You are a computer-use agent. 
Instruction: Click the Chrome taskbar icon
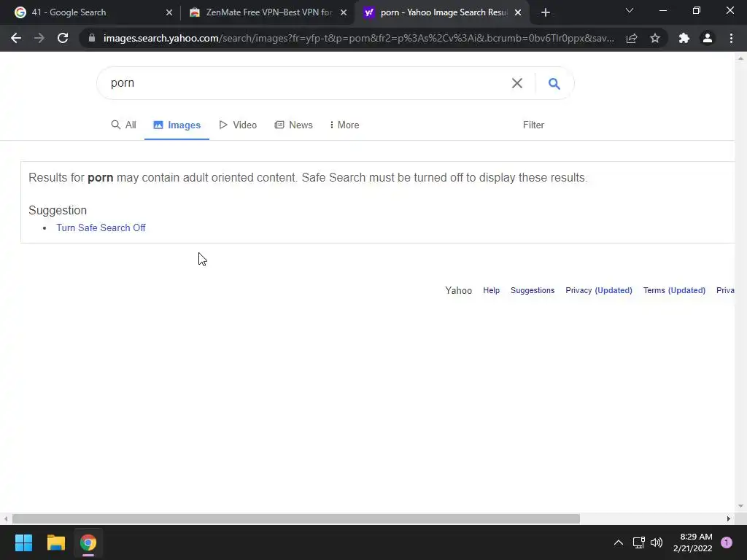(x=88, y=542)
